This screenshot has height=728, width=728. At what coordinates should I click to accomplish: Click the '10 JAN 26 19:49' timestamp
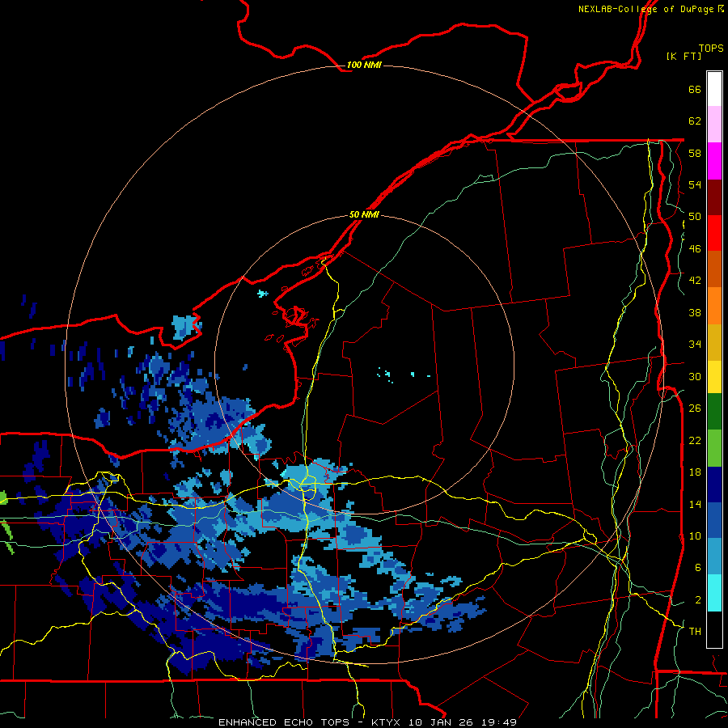[x=463, y=722]
